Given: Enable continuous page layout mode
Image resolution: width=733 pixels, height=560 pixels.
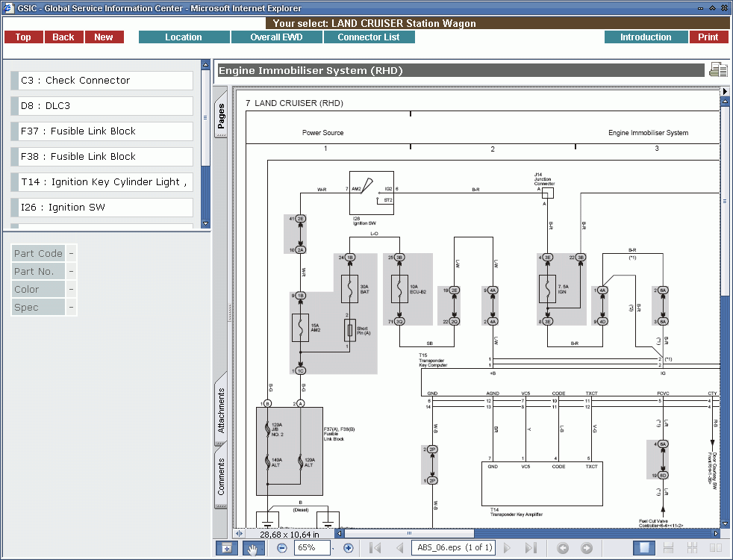Looking at the screenshot, I should [x=670, y=548].
